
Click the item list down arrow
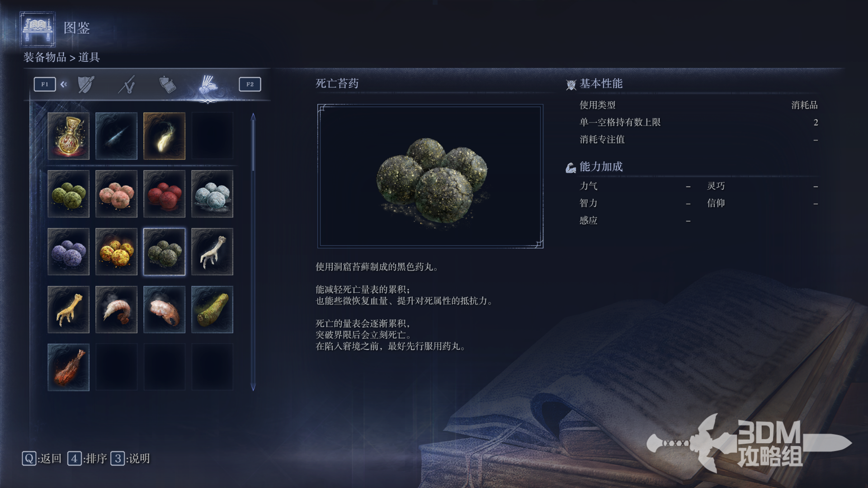click(x=253, y=387)
